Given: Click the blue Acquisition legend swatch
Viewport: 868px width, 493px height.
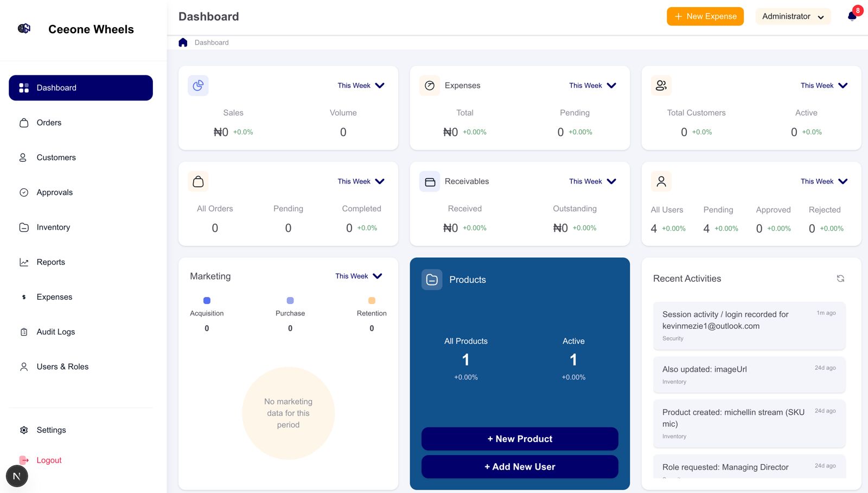Looking at the screenshot, I should 207,300.
